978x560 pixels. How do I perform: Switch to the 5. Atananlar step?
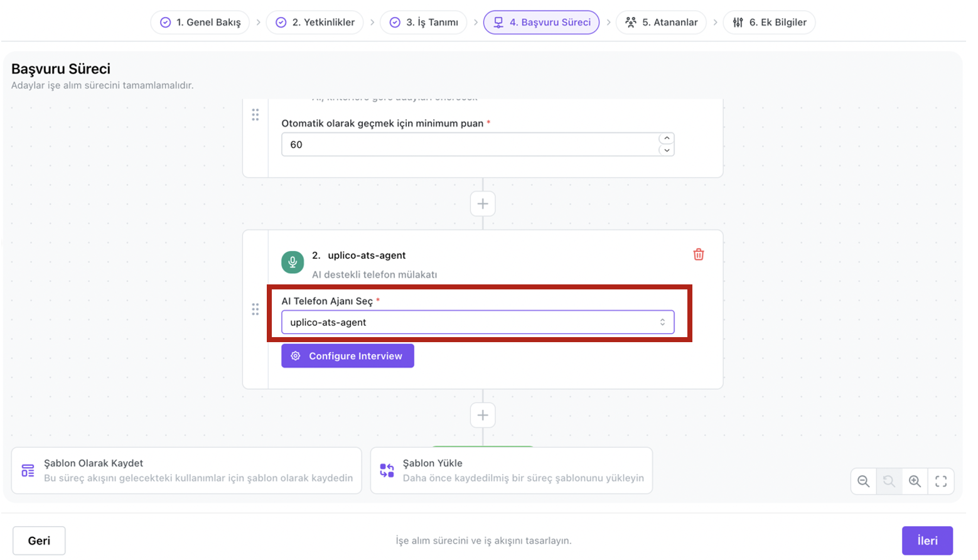tap(662, 23)
